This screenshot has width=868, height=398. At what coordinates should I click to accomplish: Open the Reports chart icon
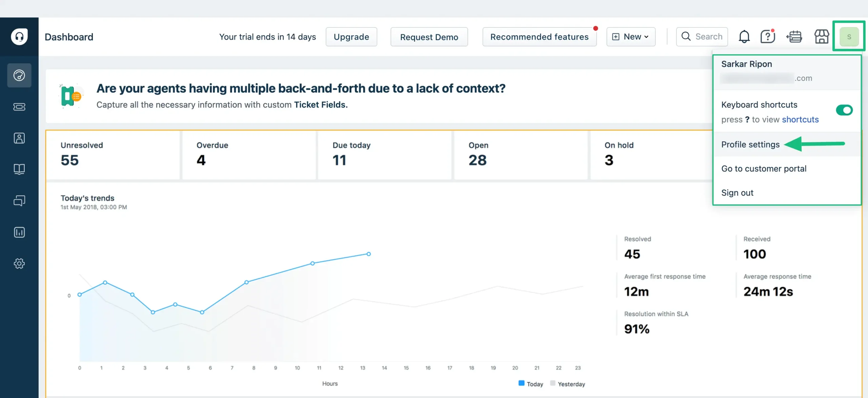[19, 232]
